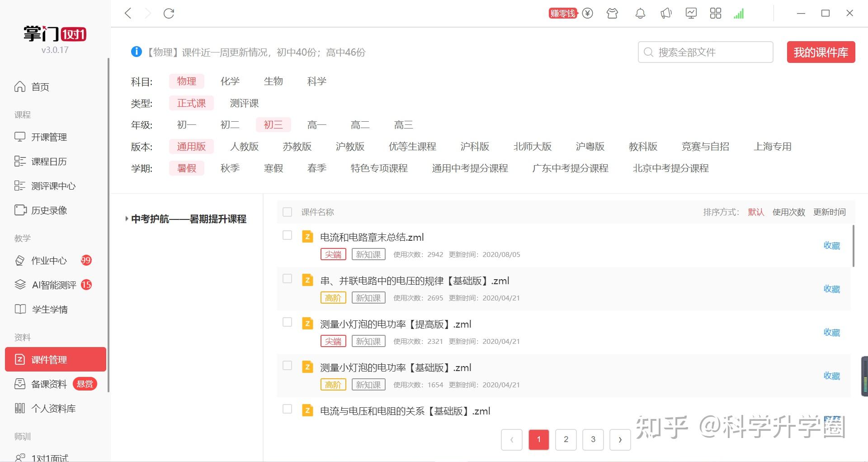Click the 开课管理 screen icon
Image resolution: width=868 pixels, height=462 pixels.
pos(20,137)
